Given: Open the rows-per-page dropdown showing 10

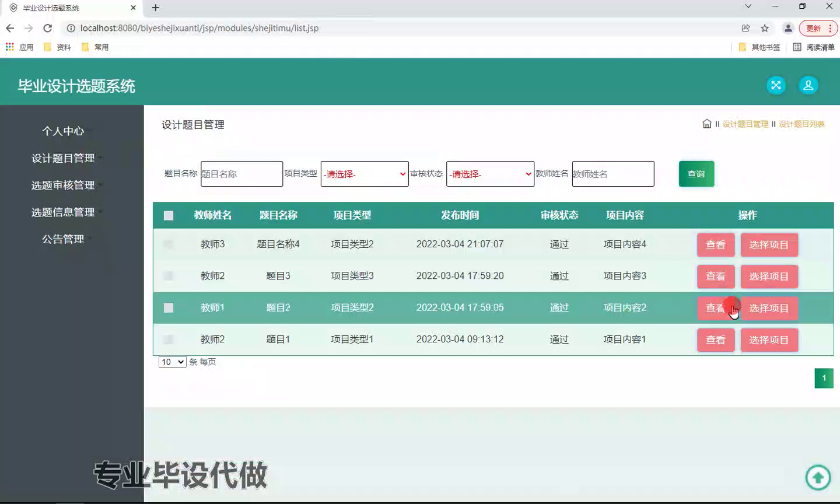Looking at the screenshot, I should point(172,362).
